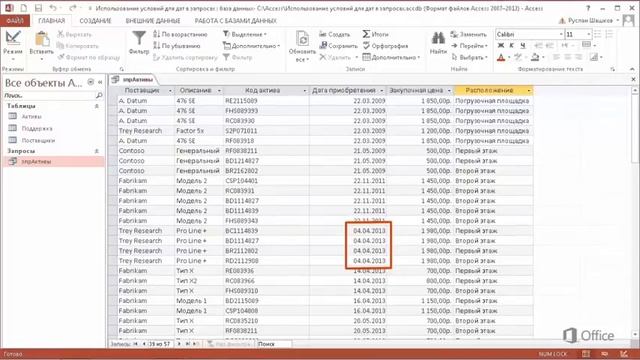This screenshot has height=360, width=640.
Task: Click cell RE2115089 in Код актива
Action: tap(266, 101)
